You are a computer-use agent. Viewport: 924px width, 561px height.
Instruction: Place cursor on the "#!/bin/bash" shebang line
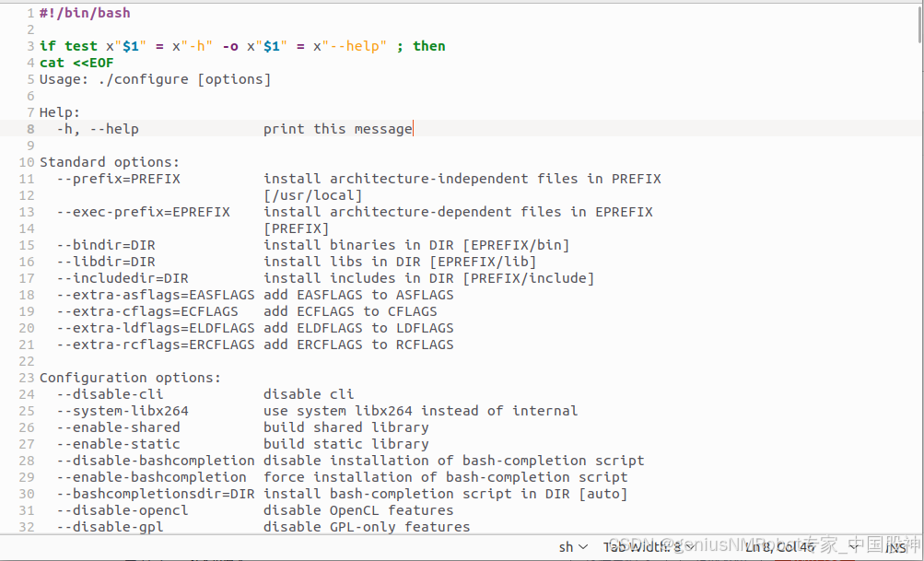(x=83, y=12)
